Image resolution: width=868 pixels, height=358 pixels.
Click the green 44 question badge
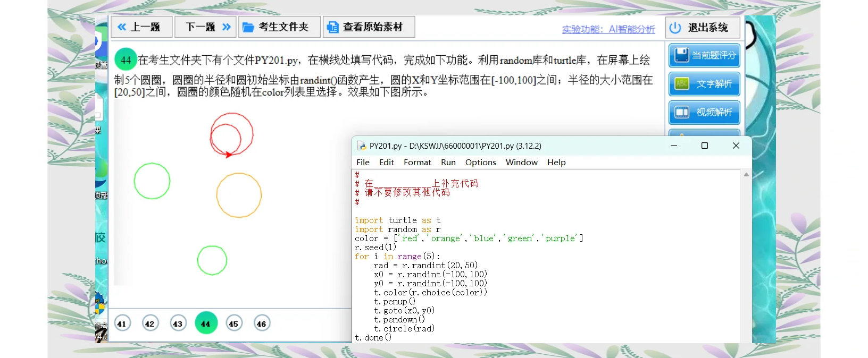click(126, 59)
